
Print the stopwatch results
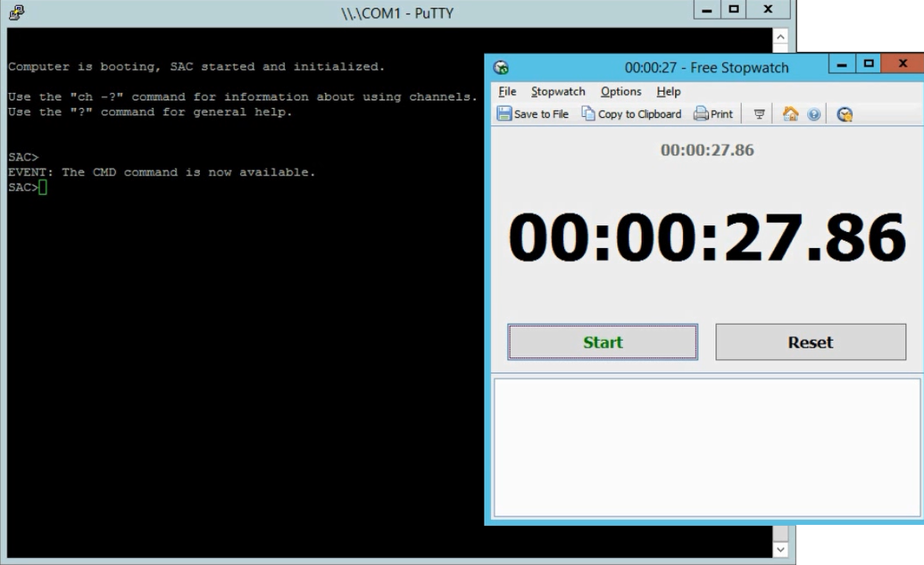pyautogui.click(x=713, y=113)
